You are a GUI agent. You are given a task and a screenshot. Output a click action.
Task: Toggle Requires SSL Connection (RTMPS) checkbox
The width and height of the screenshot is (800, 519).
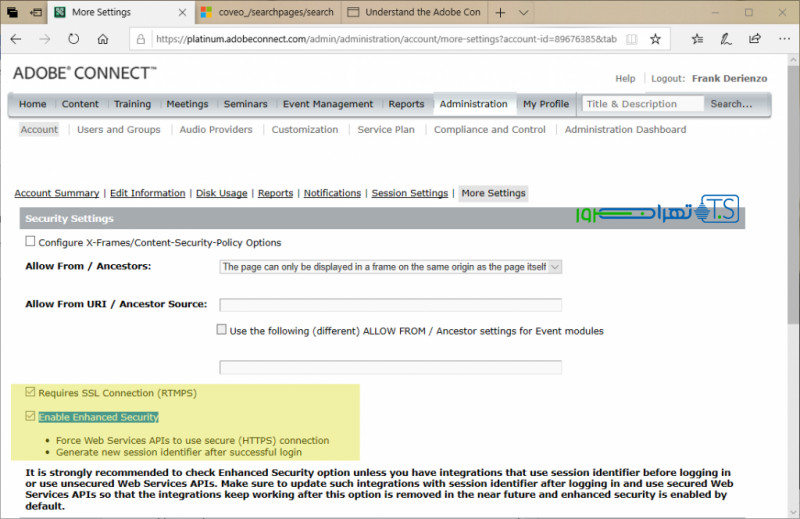point(30,393)
